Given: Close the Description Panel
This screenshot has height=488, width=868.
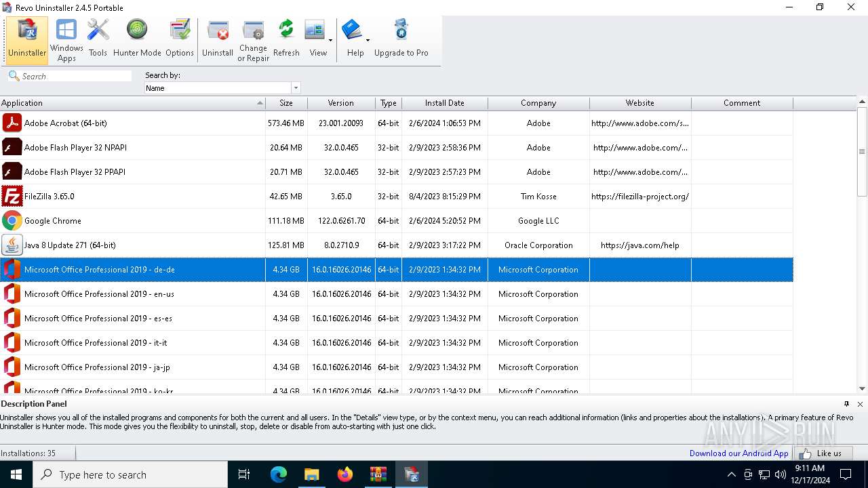Looking at the screenshot, I should [x=860, y=404].
